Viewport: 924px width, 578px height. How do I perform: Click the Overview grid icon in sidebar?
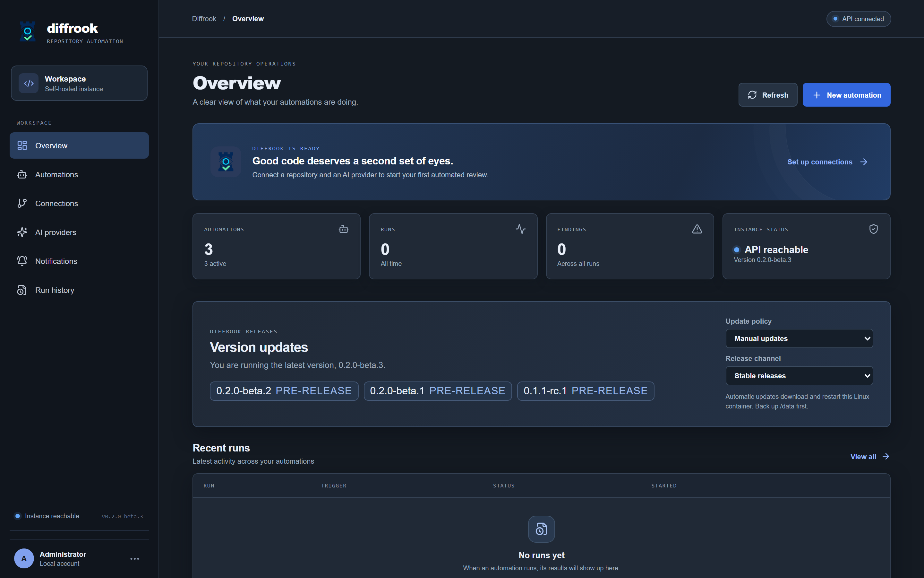(x=22, y=146)
